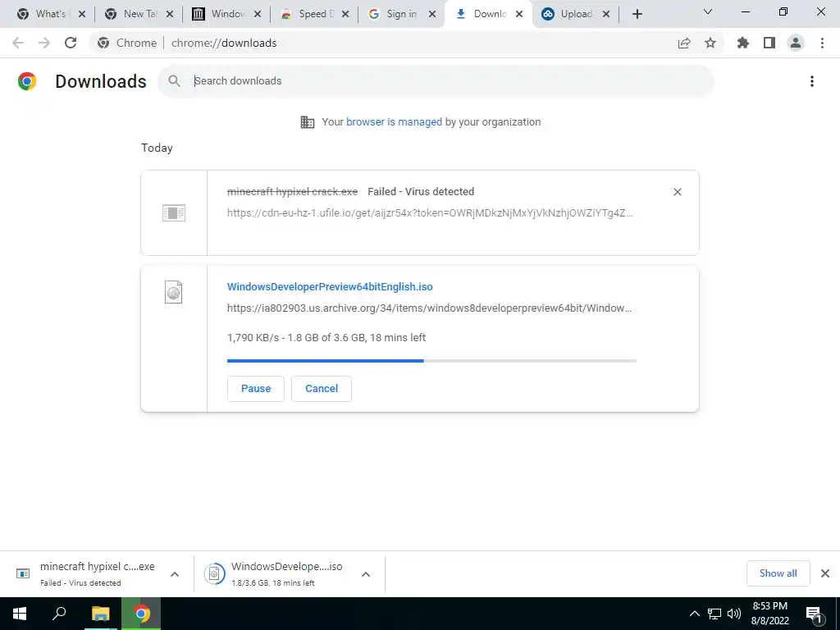This screenshot has width=840, height=630.
Task: Click the search magnifier icon in downloads
Action: [174, 81]
